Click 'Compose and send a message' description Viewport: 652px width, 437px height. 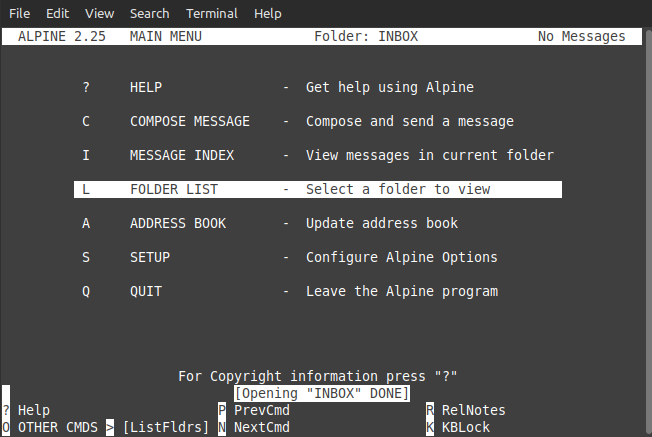pyautogui.click(x=410, y=121)
